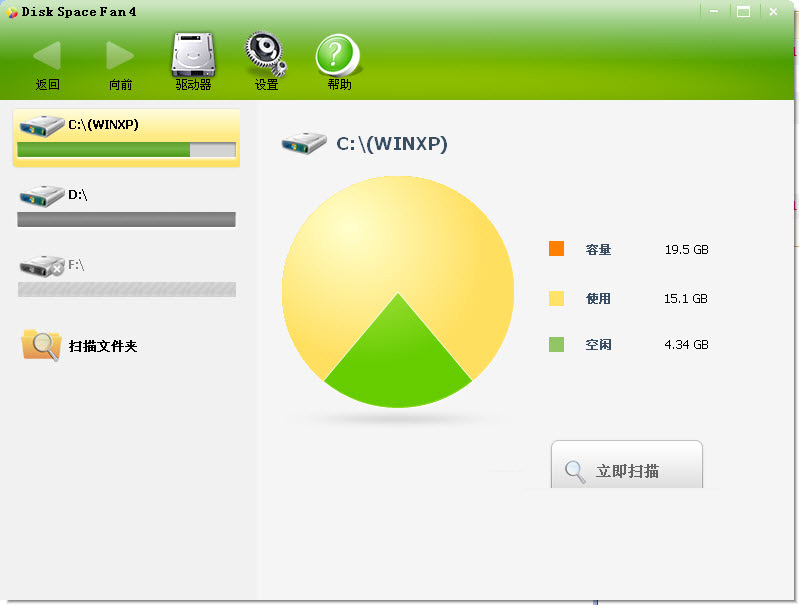This screenshot has width=799, height=605.
Task: Open 设置 settings gear icon
Action: pos(266,55)
